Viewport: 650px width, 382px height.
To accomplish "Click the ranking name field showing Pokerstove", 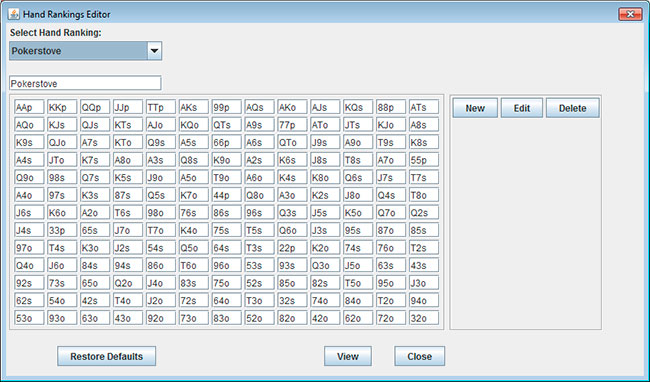I will pyautogui.click(x=85, y=83).
